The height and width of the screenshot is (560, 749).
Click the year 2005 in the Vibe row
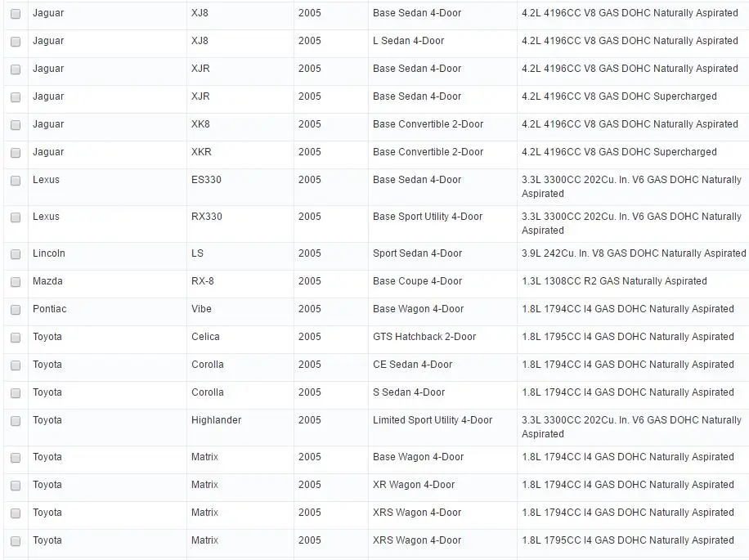(x=310, y=308)
